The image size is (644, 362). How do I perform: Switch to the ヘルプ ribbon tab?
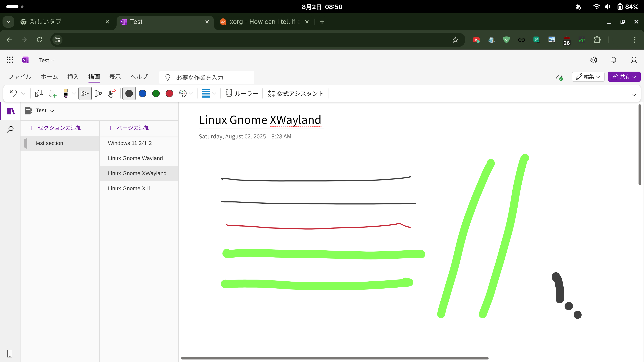pyautogui.click(x=139, y=77)
